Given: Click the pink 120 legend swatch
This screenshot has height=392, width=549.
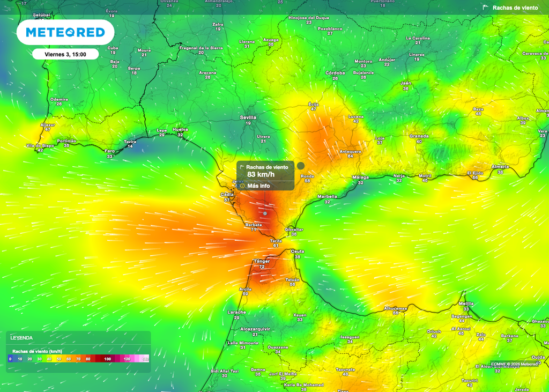Looking at the screenshot, I should (127, 359).
